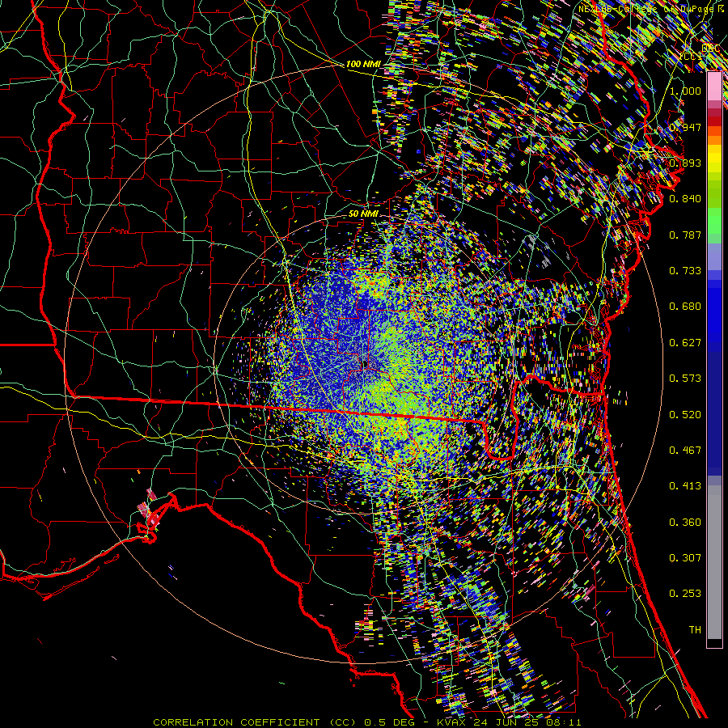
Task: Pick the 0.307 legend value
Action: tap(685, 558)
